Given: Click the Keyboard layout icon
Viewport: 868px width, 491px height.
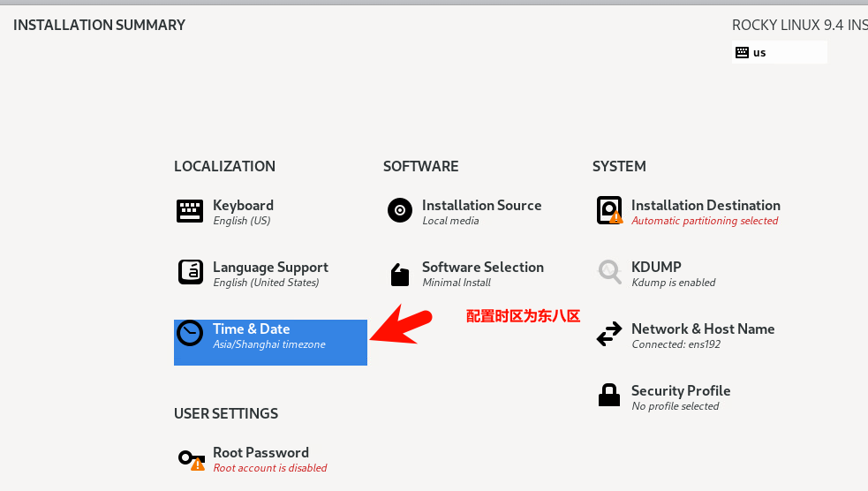Looking at the screenshot, I should click(x=190, y=211).
